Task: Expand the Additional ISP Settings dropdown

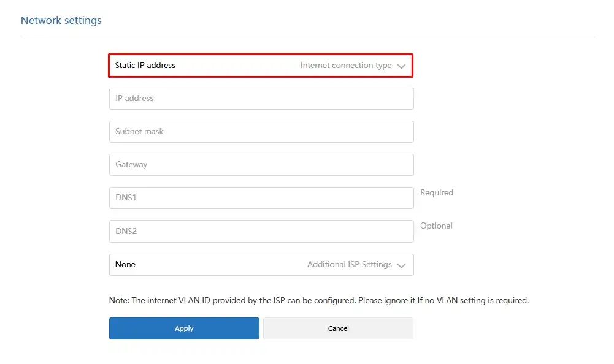Action: click(261, 264)
